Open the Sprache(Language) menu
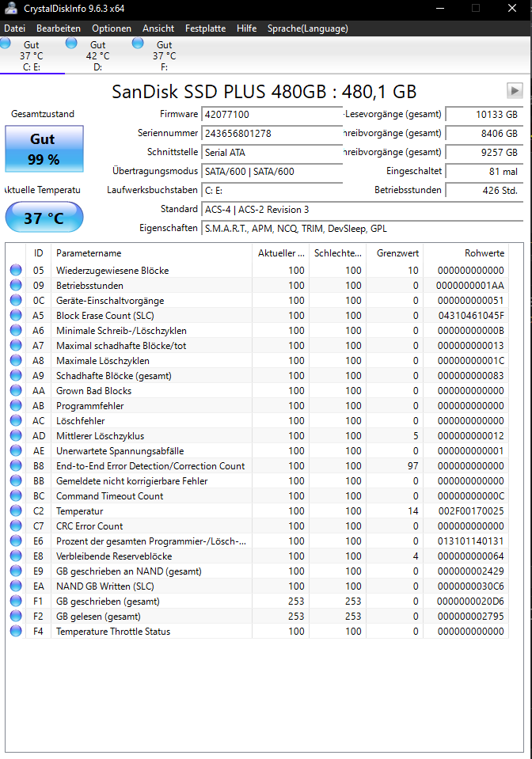This screenshot has width=532, height=759. pos(308,28)
